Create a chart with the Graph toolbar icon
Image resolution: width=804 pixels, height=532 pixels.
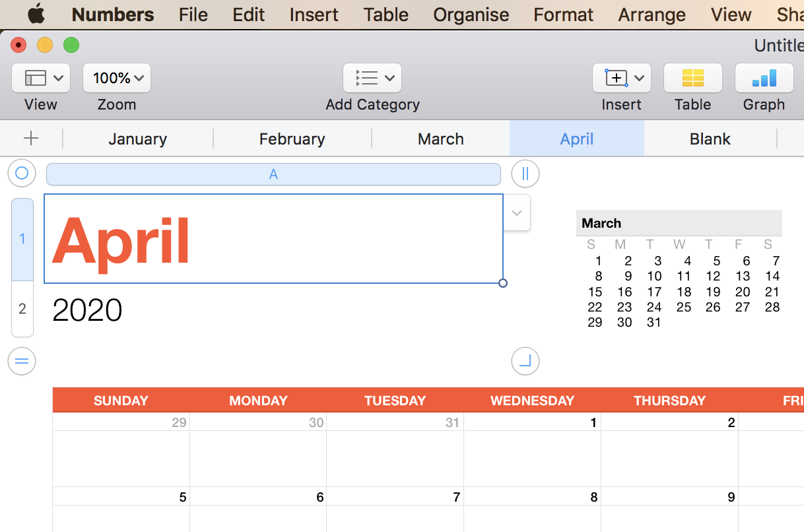[x=764, y=77]
